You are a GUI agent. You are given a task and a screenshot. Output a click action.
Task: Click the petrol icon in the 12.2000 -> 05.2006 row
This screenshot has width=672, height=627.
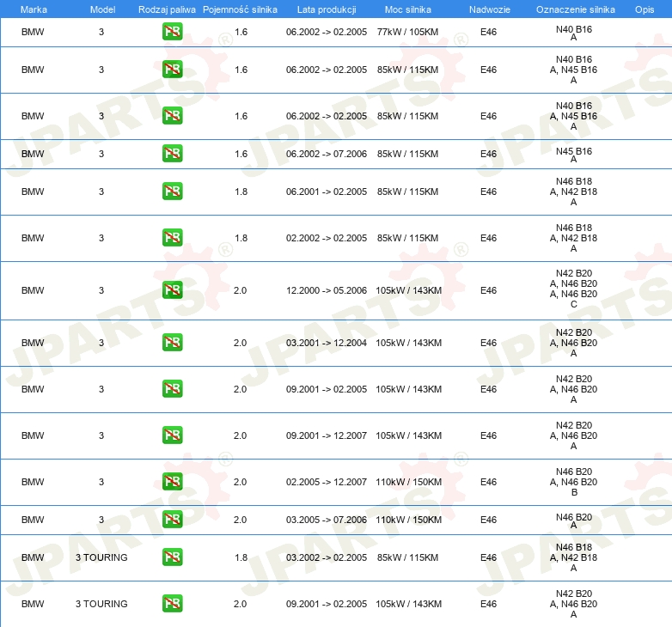pyautogui.click(x=172, y=290)
